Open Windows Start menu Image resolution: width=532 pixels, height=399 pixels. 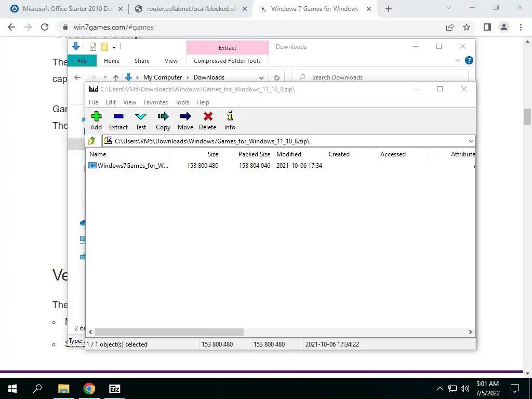click(x=12, y=389)
